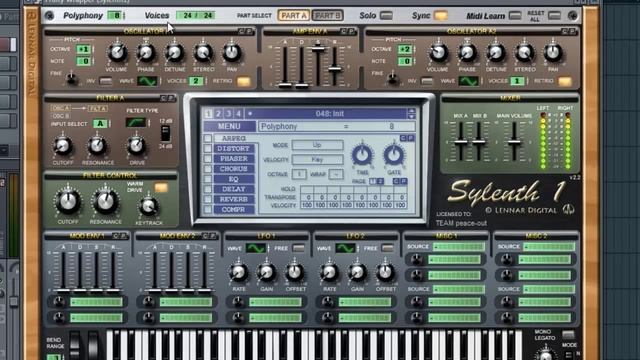Open the Arpeggiator Velocity dropdown
This screenshot has height=360, width=640.
(x=318, y=160)
